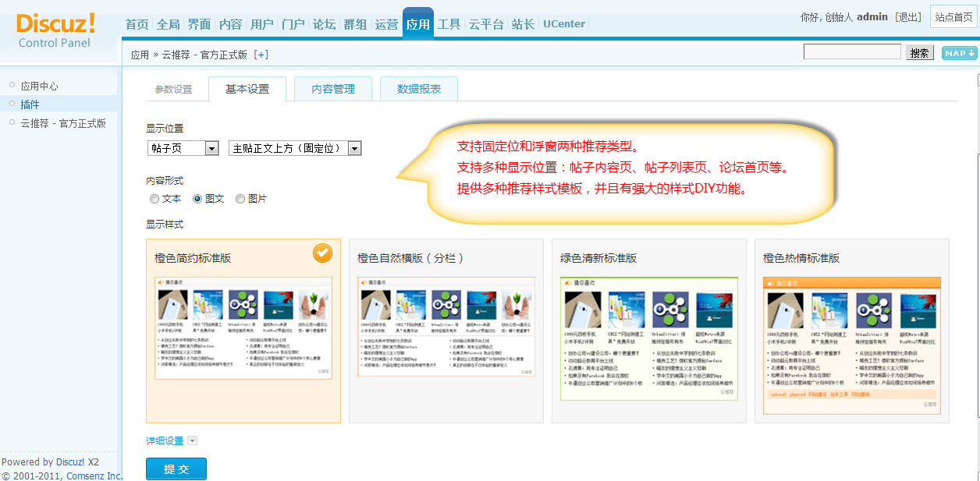Image resolution: width=980 pixels, height=481 pixels.
Task: Open 插件 in the sidebar
Action: tap(30, 104)
